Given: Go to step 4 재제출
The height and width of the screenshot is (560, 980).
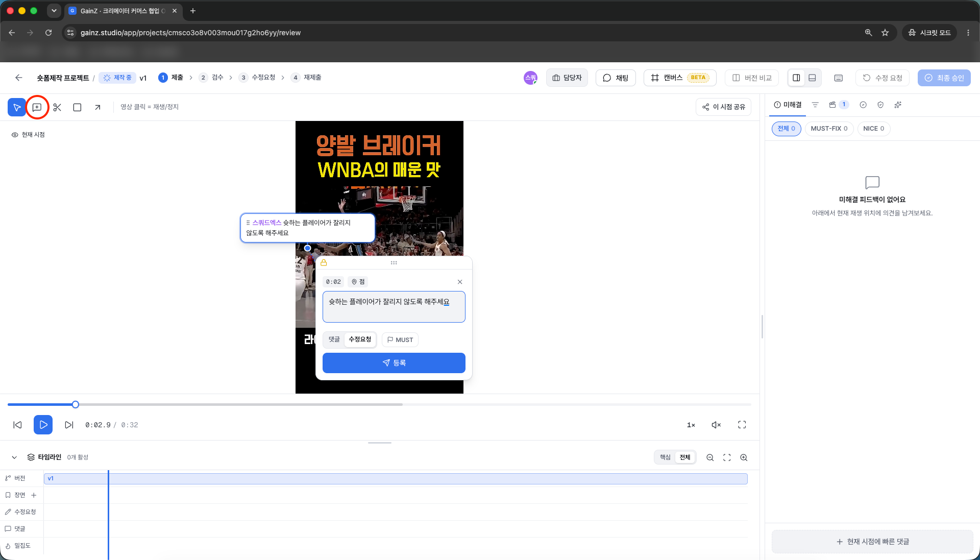Looking at the screenshot, I should pyautogui.click(x=306, y=78).
